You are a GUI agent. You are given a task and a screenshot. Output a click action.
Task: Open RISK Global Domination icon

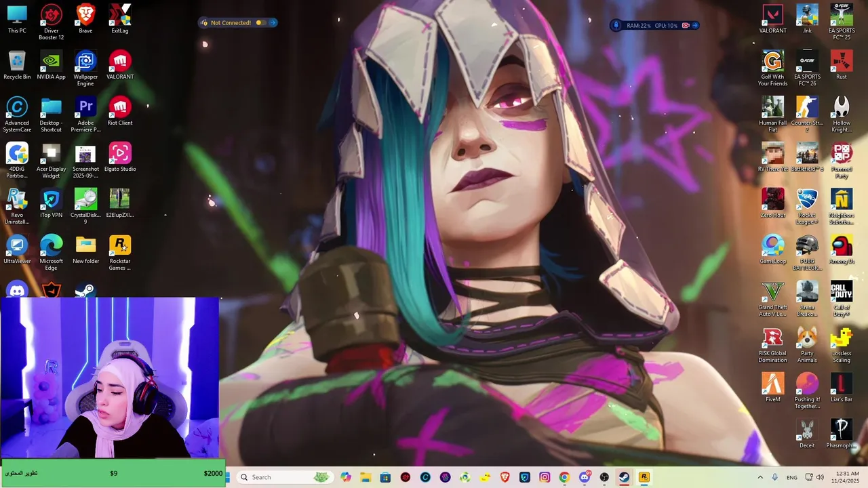click(773, 345)
